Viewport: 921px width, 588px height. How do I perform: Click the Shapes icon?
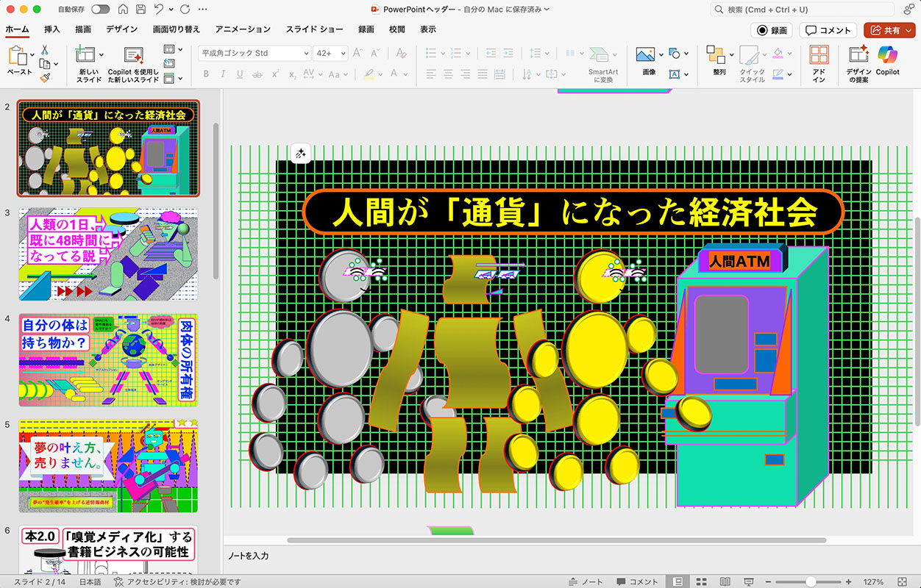675,54
